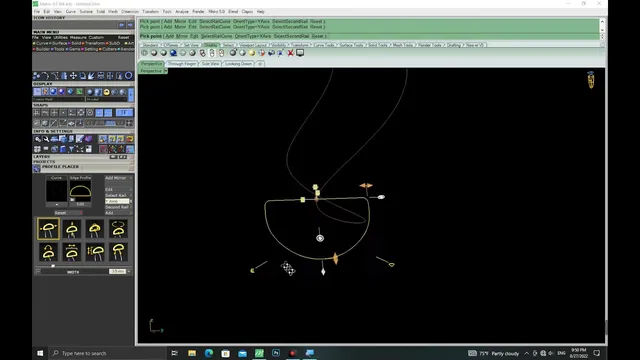Toggle the grid snap icon in Snaps
Screen dimensions: 640x360
click(x=37, y=113)
